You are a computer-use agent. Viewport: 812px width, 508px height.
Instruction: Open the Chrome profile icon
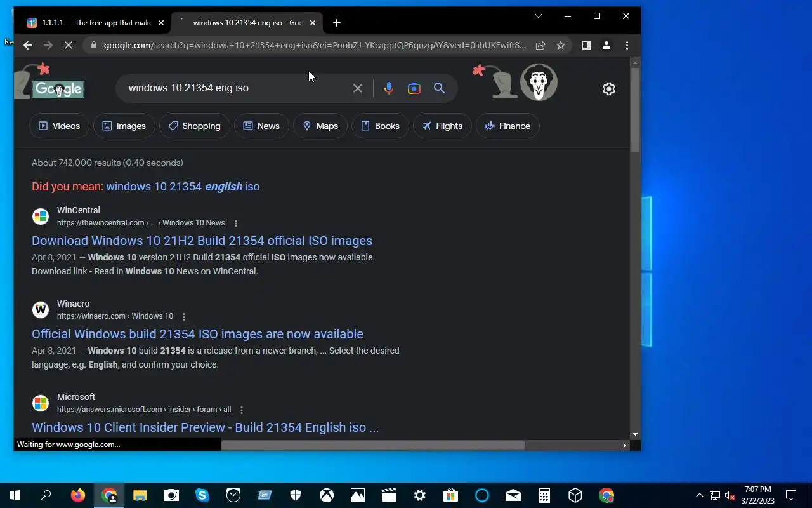point(606,45)
